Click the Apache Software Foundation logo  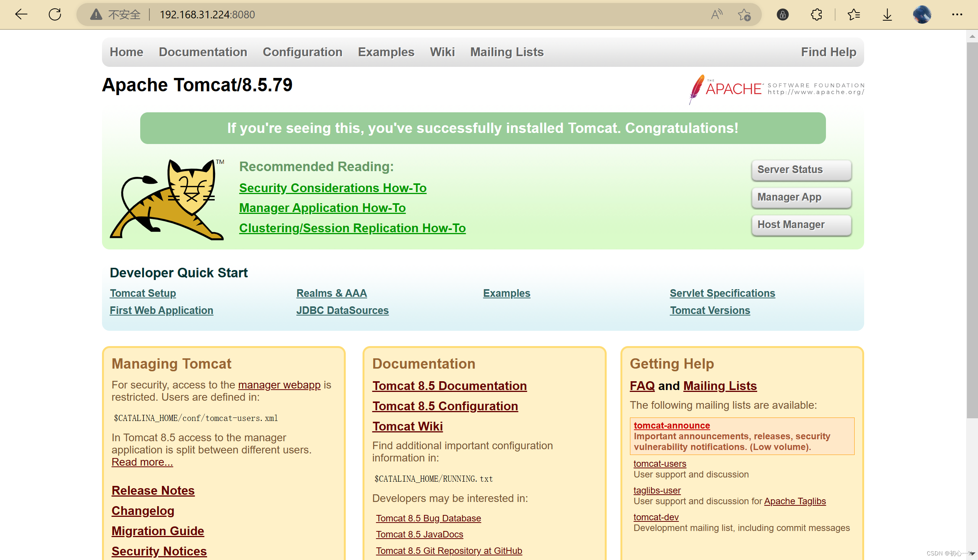click(x=776, y=89)
